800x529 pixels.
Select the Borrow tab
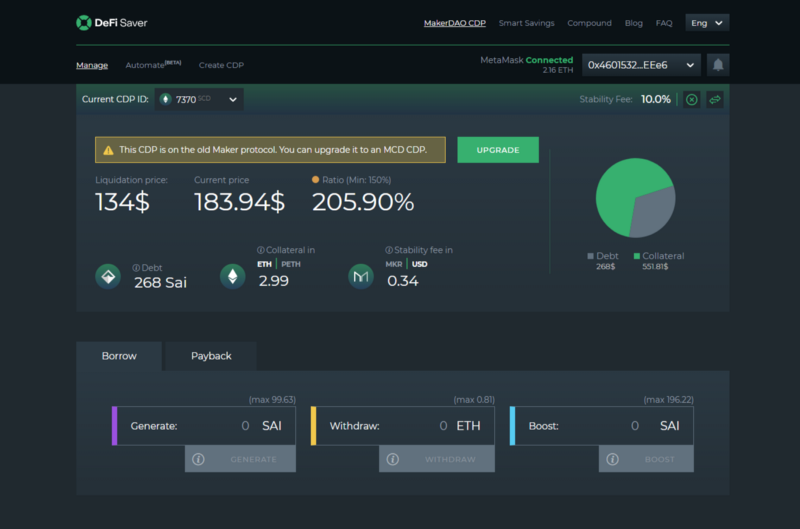pos(119,356)
